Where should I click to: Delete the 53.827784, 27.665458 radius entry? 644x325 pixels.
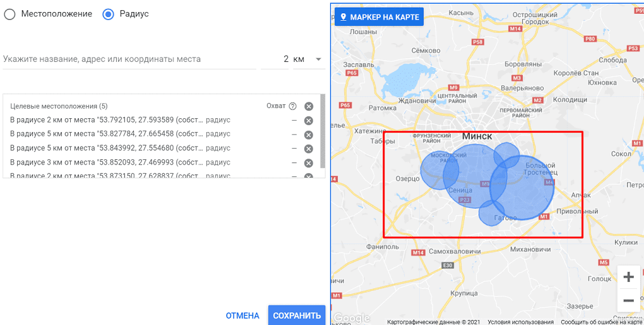point(309,135)
